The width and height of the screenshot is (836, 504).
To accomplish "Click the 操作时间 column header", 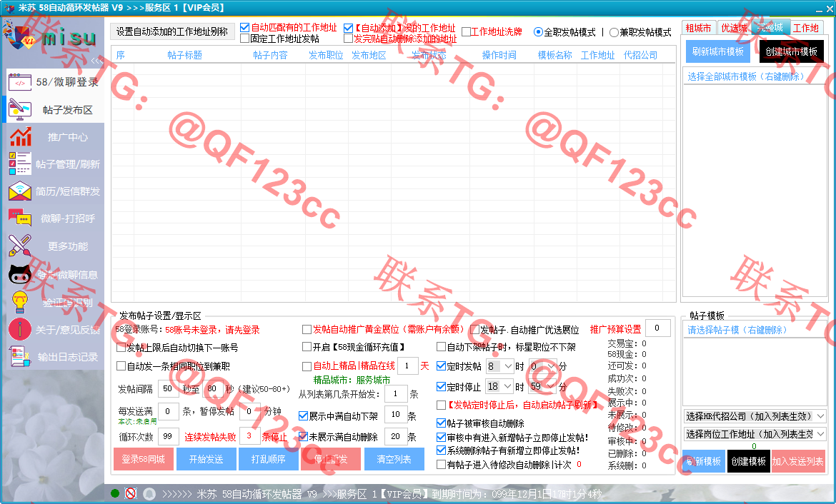I will (x=499, y=55).
